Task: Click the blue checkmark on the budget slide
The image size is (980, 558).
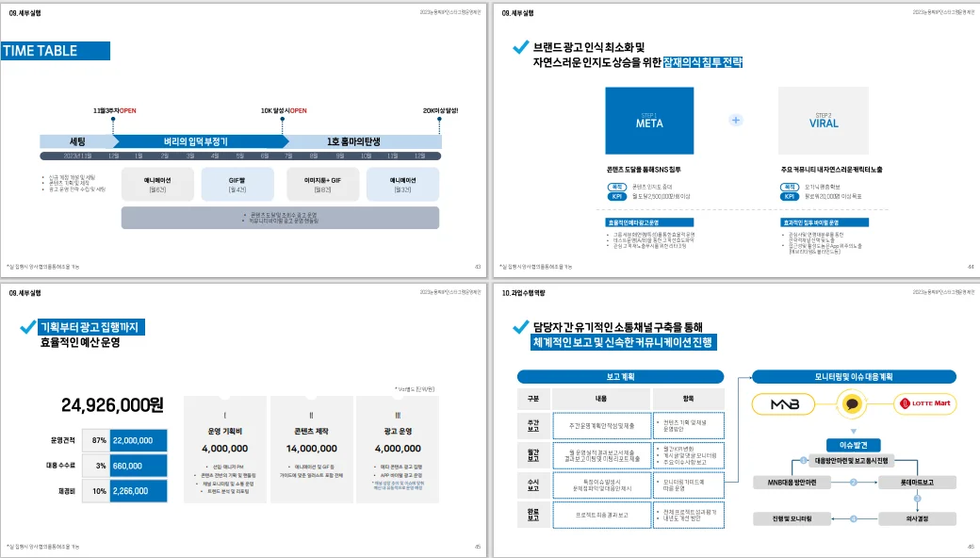Action: coord(27,328)
